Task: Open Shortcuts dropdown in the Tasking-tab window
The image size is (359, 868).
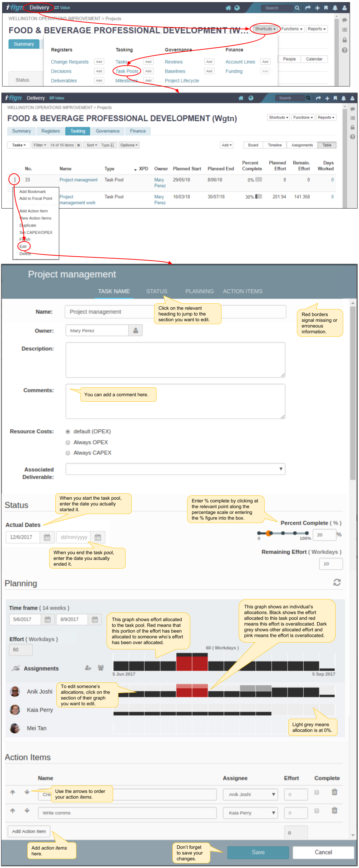Action: 279,117
